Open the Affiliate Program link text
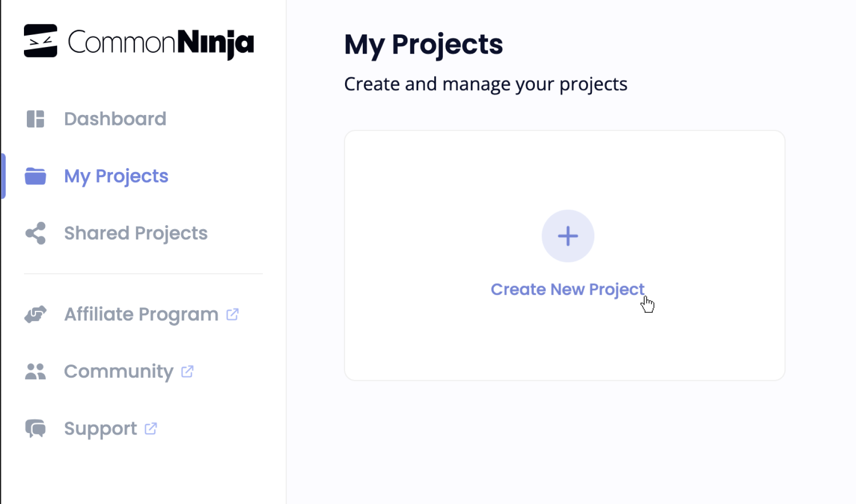This screenshot has width=856, height=504. 141,314
